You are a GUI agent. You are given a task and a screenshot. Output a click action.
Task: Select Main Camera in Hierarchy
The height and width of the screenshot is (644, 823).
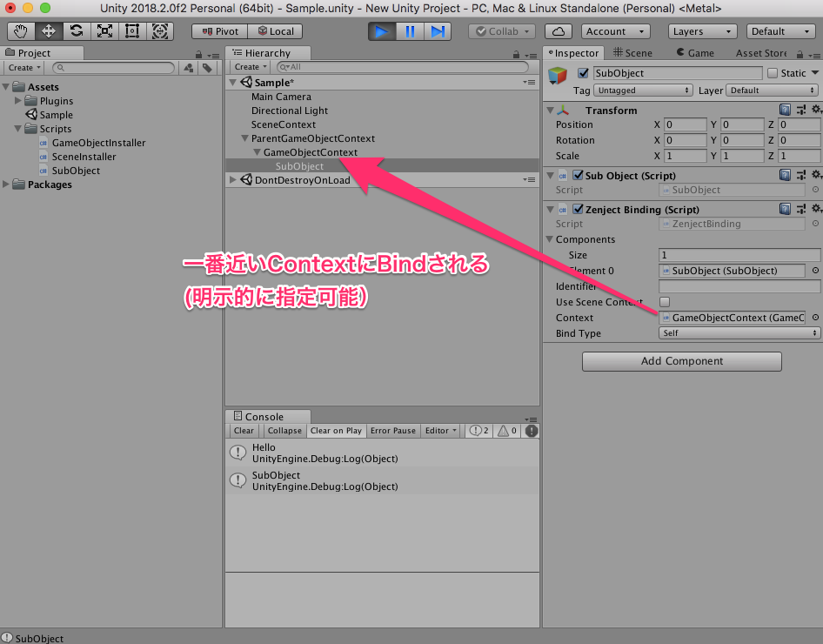coord(281,97)
